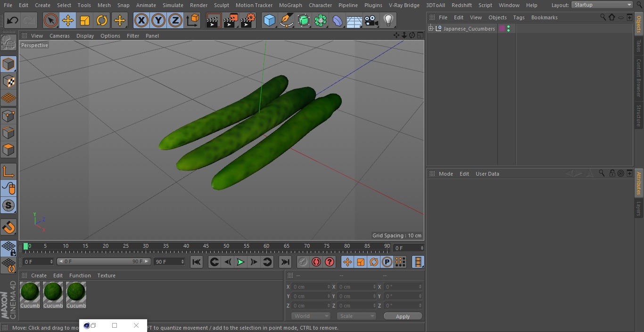Activate the Move tool in top toolbar
644x332 pixels.
[68, 20]
